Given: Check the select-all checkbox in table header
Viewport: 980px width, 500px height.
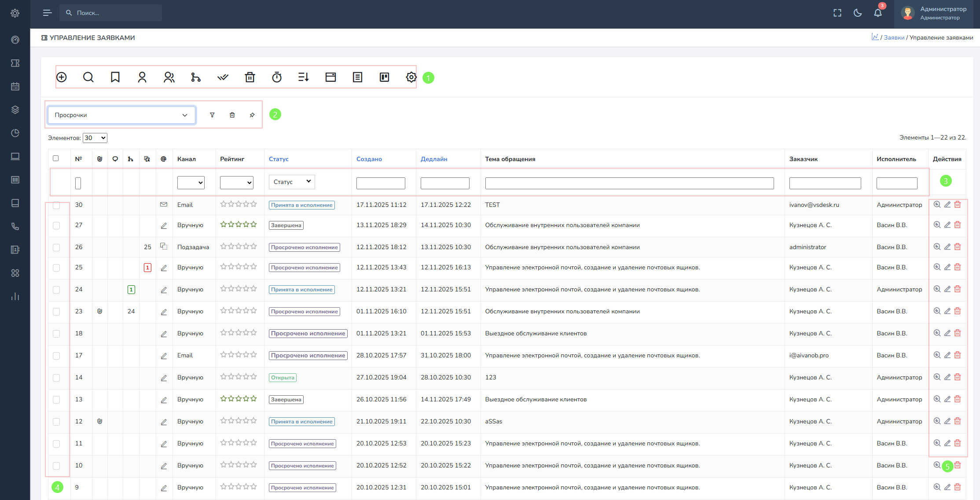Looking at the screenshot, I should point(56,158).
